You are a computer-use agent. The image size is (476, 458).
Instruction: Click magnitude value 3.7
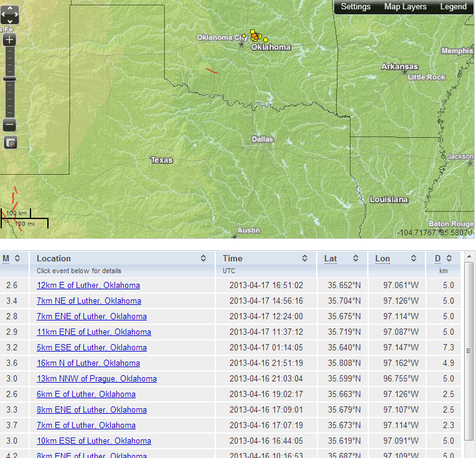pyautogui.click(x=12, y=425)
